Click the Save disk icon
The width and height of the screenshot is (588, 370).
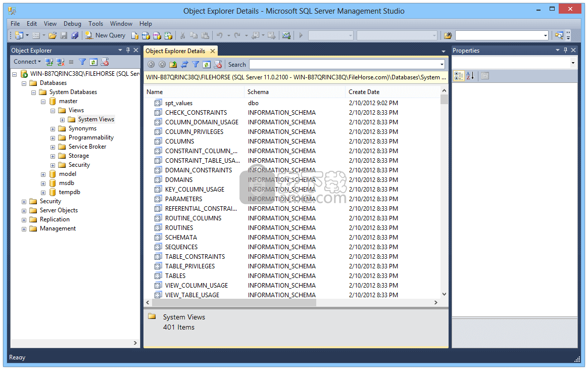point(64,35)
